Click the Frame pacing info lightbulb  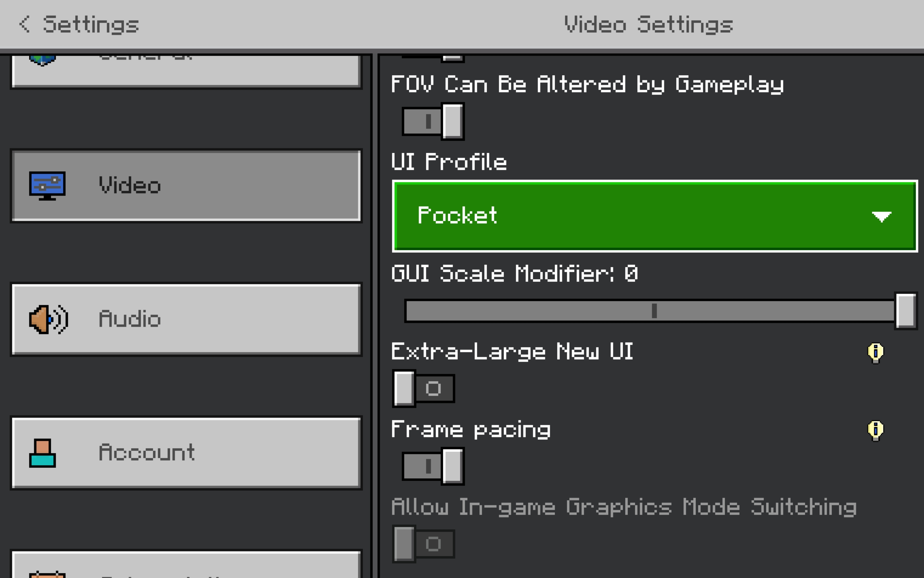tap(875, 431)
